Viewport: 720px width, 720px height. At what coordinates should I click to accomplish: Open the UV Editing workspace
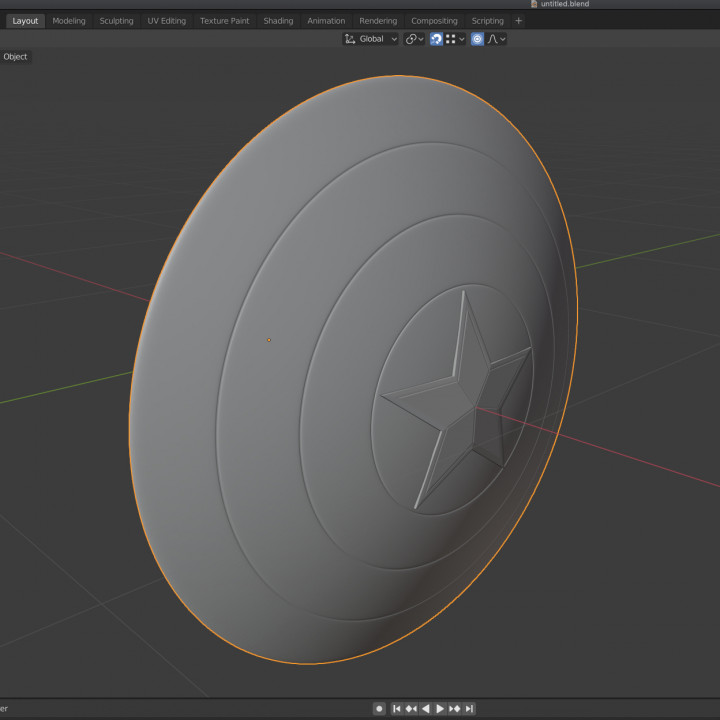(x=167, y=21)
